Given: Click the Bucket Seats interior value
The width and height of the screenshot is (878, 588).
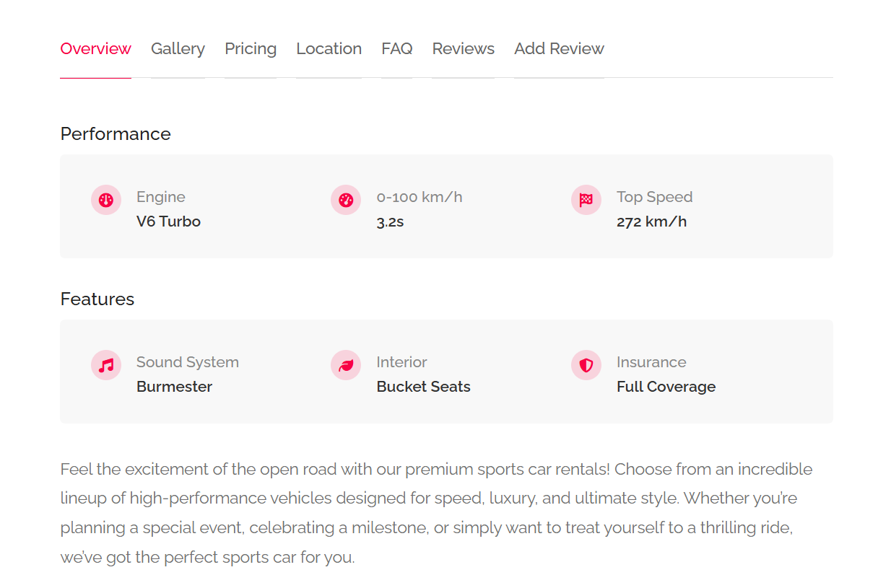Looking at the screenshot, I should coord(423,387).
